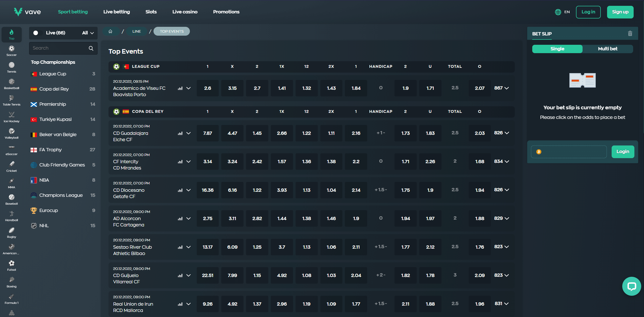Viewport: 644px width, 317px height.
Task: Expand CF Intercity match details chevron
Action: point(188,162)
